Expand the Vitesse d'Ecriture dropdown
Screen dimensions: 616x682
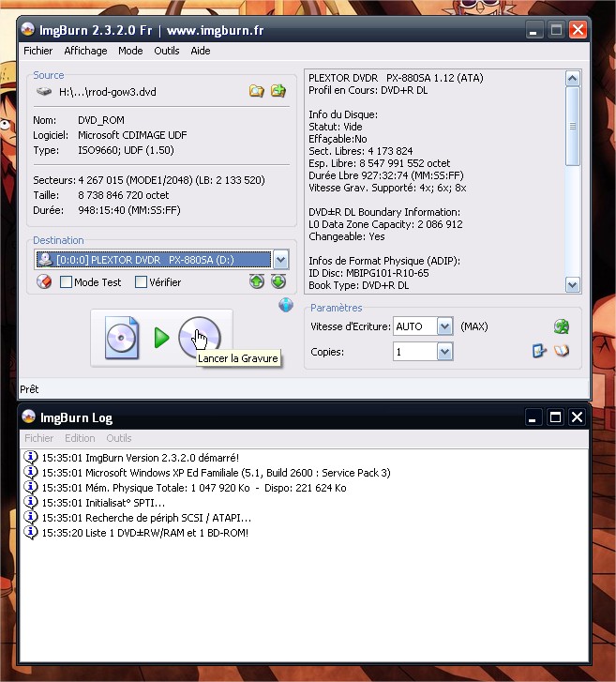[x=444, y=326]
